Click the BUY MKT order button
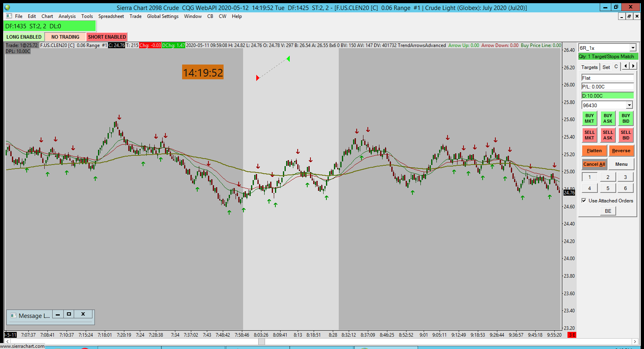This screenshot has height=349, width=644. 589,119
